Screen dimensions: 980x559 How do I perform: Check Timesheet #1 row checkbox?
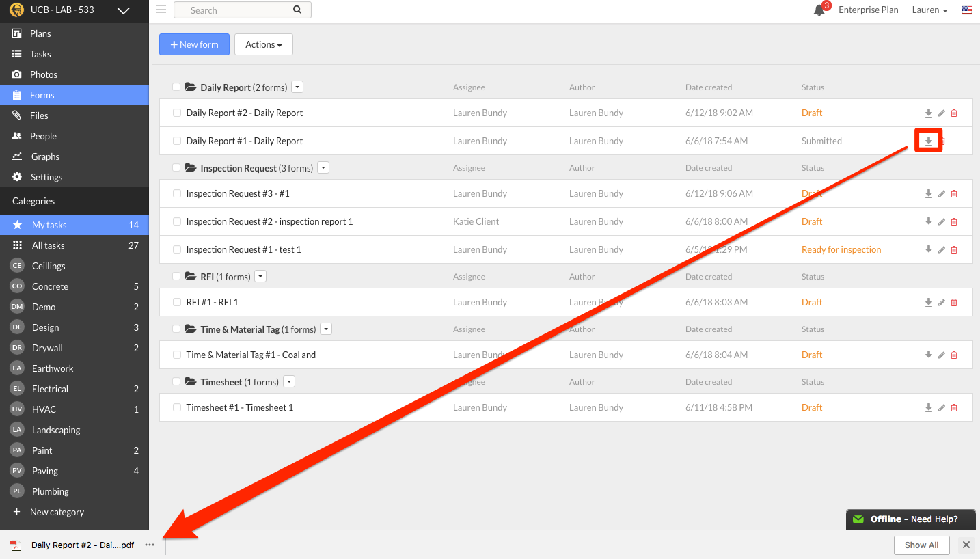[177, 407]
